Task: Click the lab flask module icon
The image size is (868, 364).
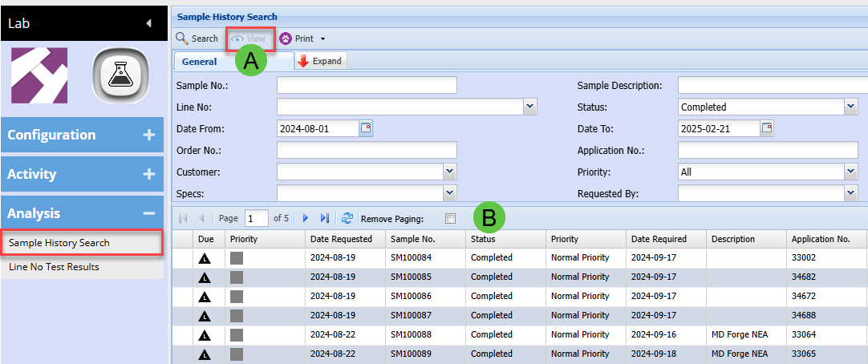Action: point(121,76)
